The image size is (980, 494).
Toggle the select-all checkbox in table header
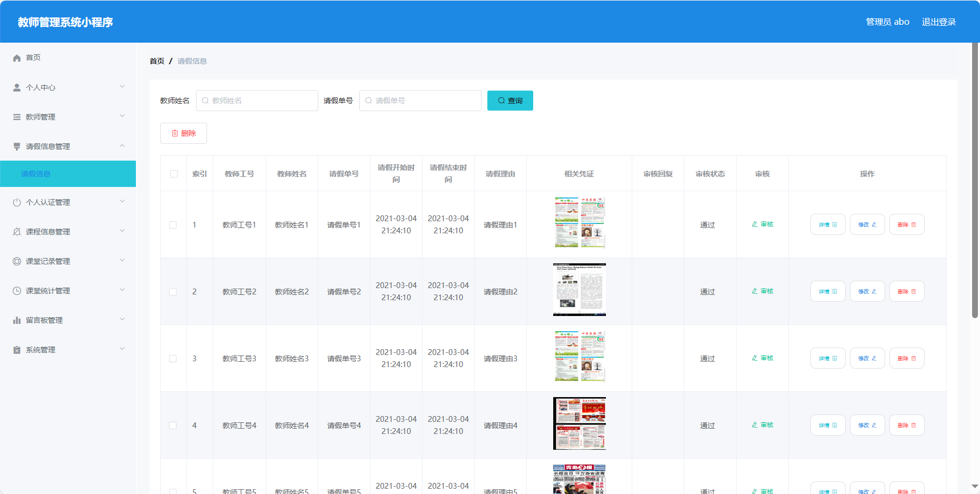coord(174,174)
